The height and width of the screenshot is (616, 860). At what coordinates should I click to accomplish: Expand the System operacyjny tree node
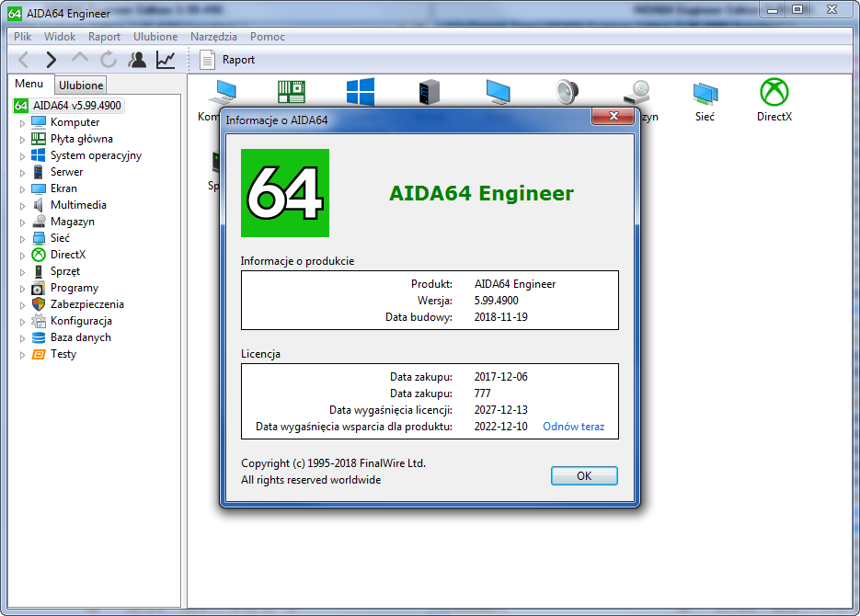point(22,156)
